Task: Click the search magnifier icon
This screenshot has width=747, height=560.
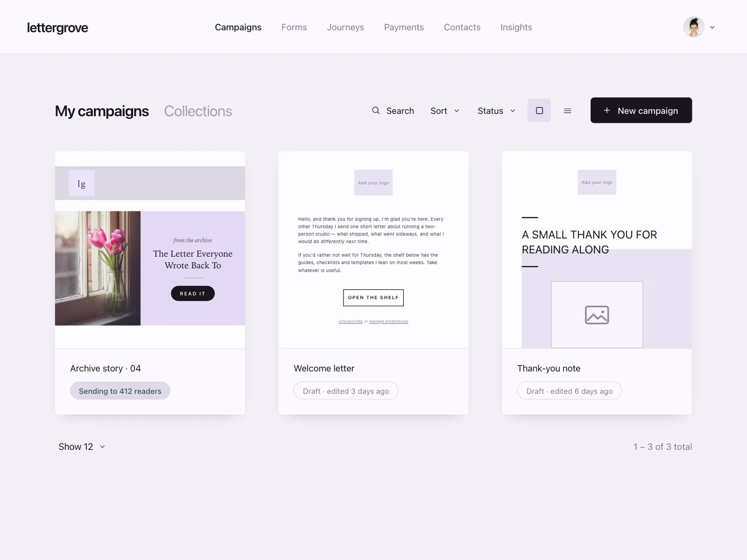Action: pyautogui.click(x=376, y=111)
